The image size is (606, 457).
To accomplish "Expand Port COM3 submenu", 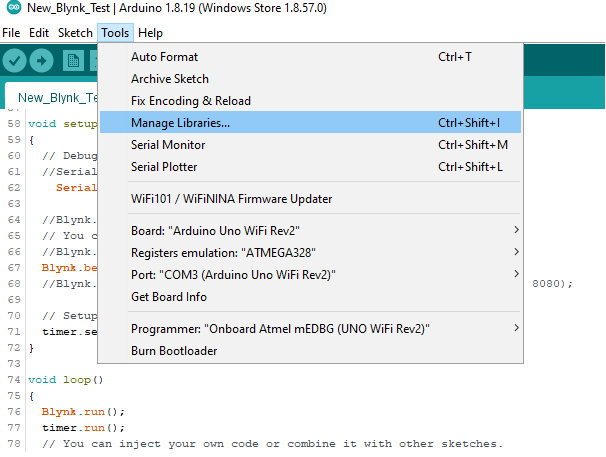I will 310,275.
